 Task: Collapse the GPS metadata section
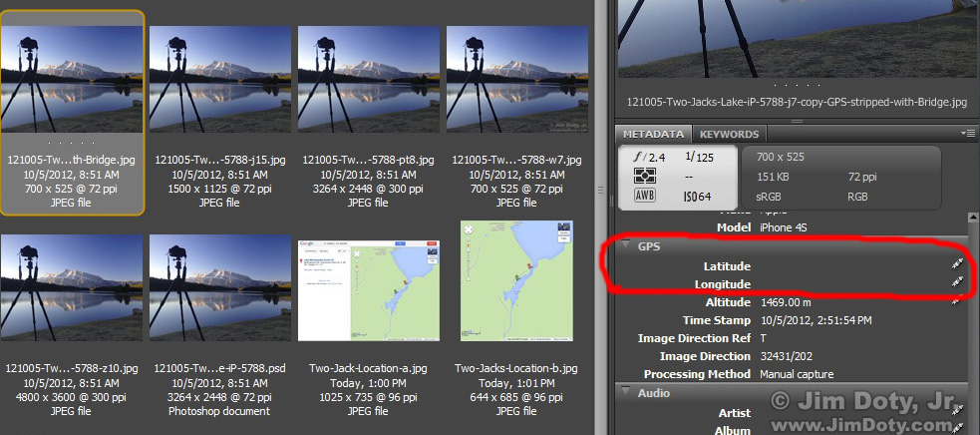627,245
